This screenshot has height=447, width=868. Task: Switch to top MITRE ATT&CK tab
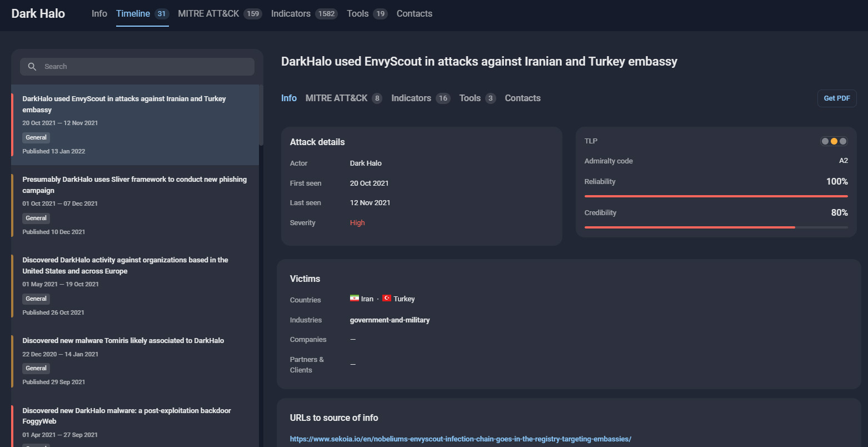pyautogui.click(x=208, y=14)
